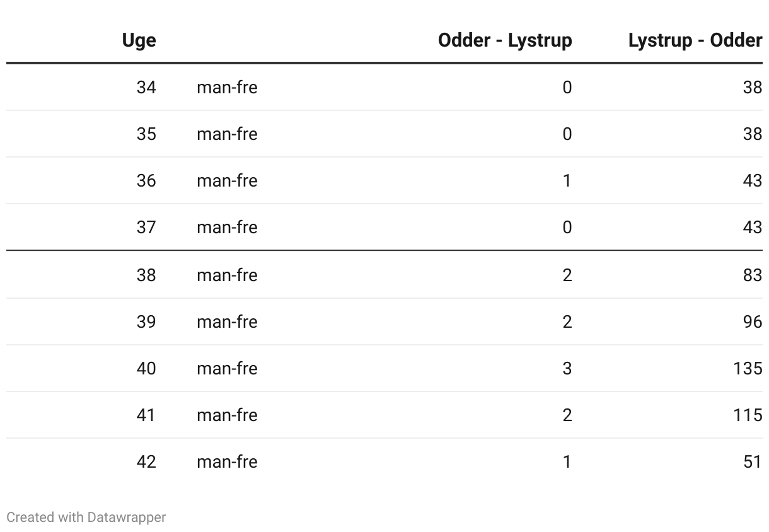Select the value 115 cell
This screenshot has width=769, height=532.
tap(748, 415)
